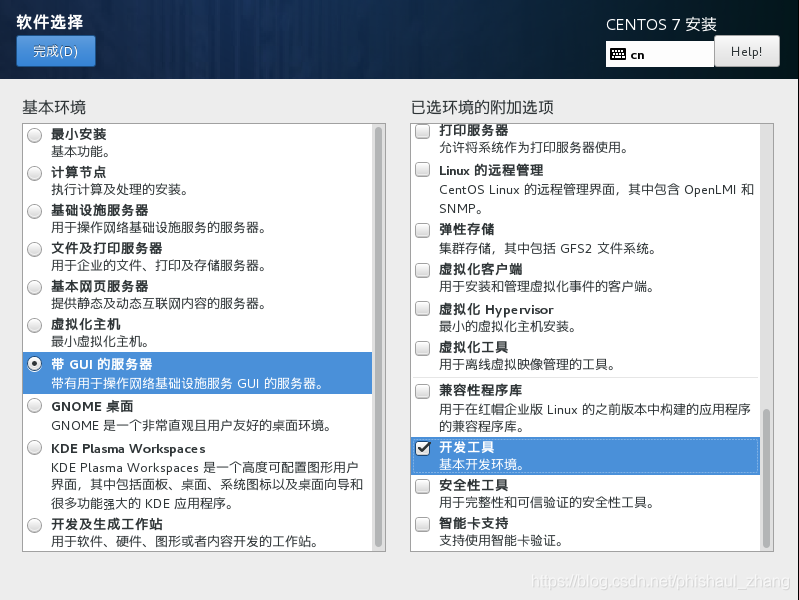This screenshot has height=600, width=799.
Task: Enable the 安全性工具 checkbox
Action: (422, 486)
